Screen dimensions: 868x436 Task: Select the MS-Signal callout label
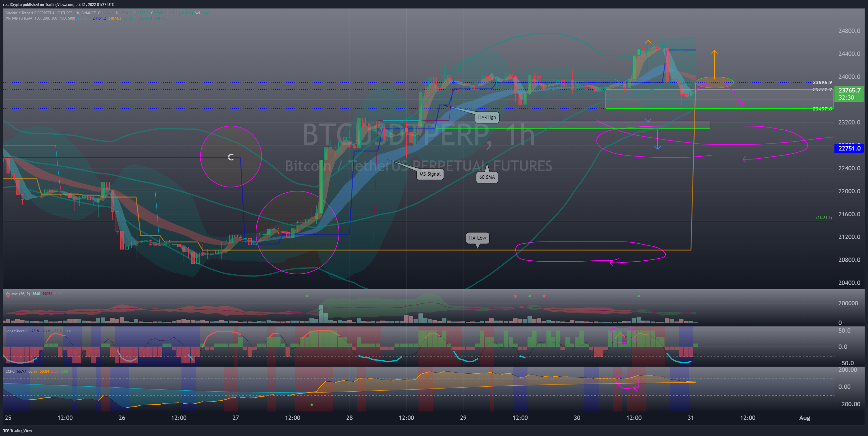click(430, 174)
